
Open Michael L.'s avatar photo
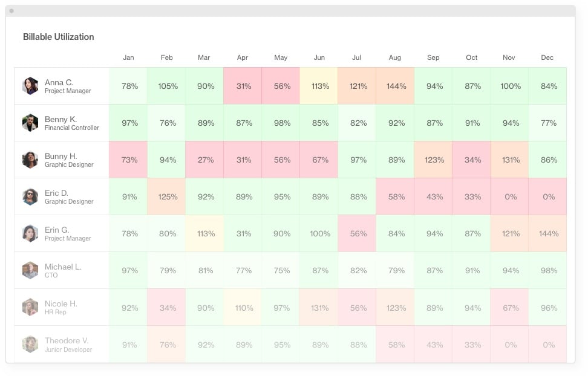tap(30, 270)
